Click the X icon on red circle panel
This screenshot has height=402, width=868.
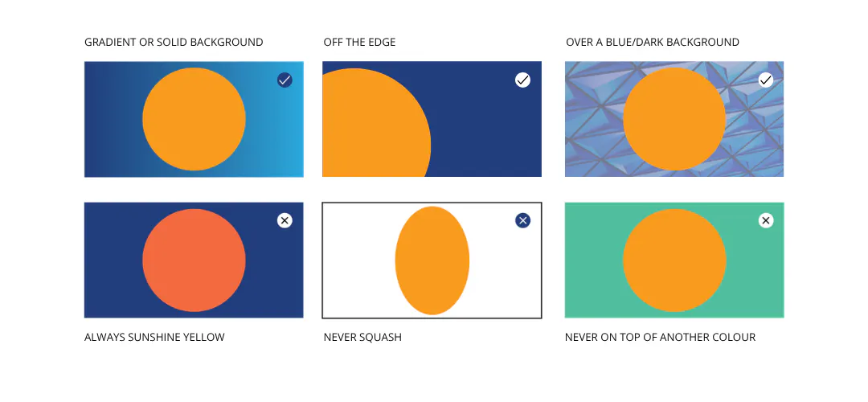click(x=285, y=221)
